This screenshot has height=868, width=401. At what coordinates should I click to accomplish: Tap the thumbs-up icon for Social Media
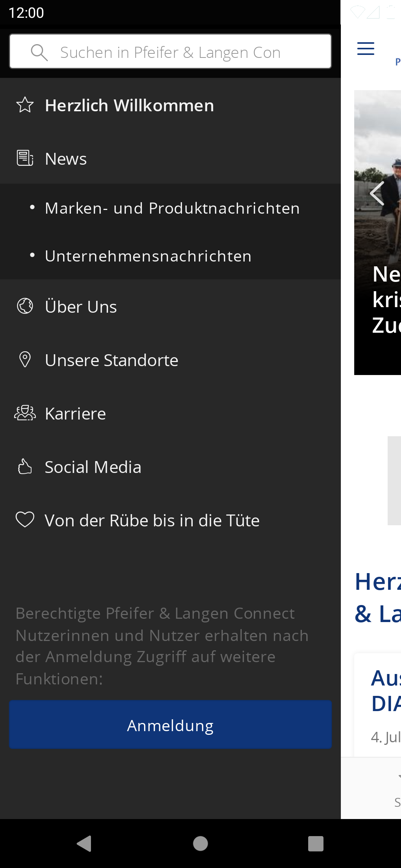tap(25, 466)
